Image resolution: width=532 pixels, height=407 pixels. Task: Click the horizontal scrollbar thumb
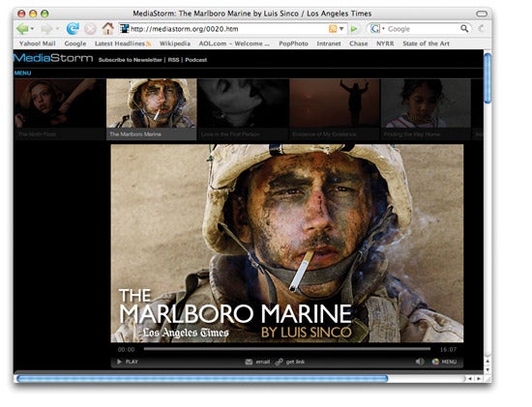click(202, 379)
